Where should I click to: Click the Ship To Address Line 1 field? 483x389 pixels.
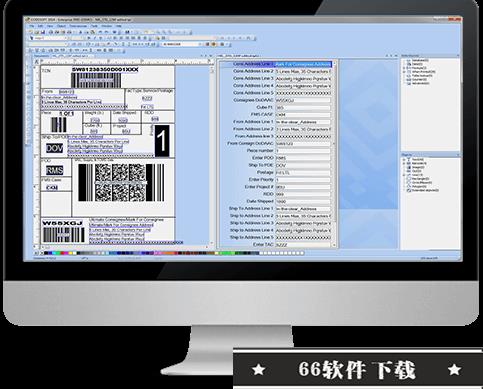(303, 209)
